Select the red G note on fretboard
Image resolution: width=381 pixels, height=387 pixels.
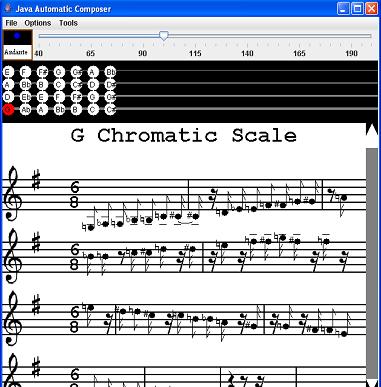pyautogui.click(x=8, y=109)
